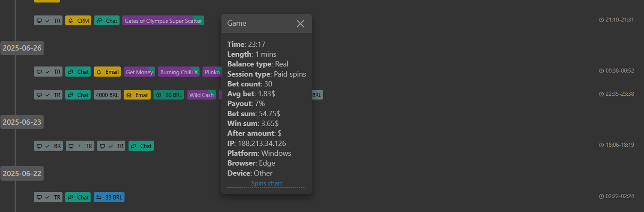644x212 pixels.
Task: Click the Plinko game tag
Action: coord(212,72)
